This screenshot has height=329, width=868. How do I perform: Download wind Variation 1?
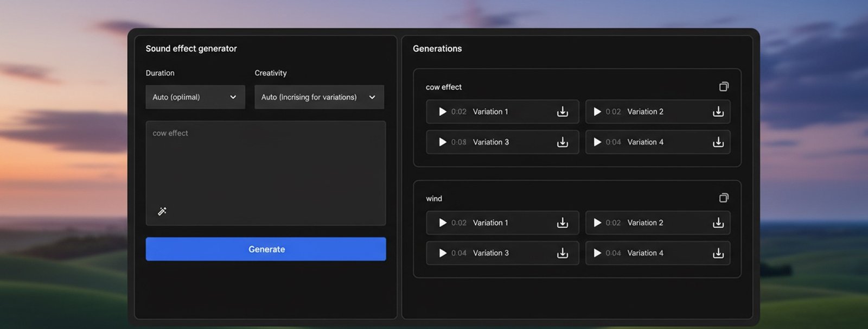click(563, 223)
